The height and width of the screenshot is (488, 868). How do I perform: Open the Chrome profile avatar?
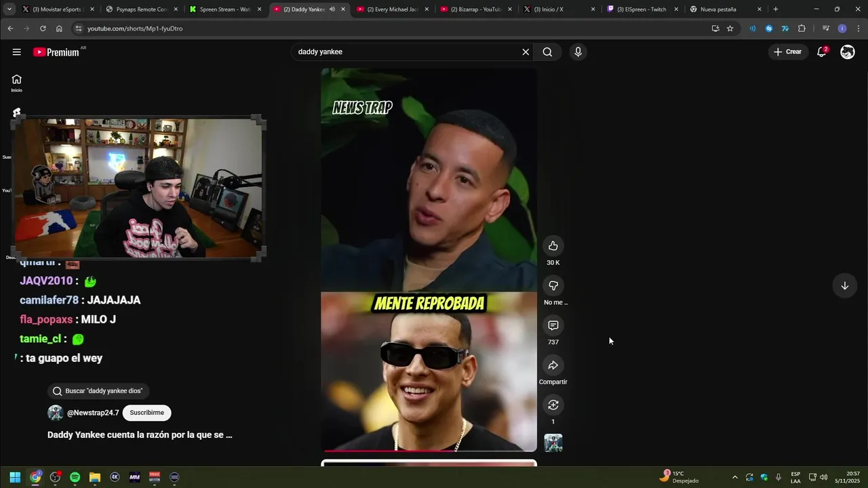tap(842, 28)
